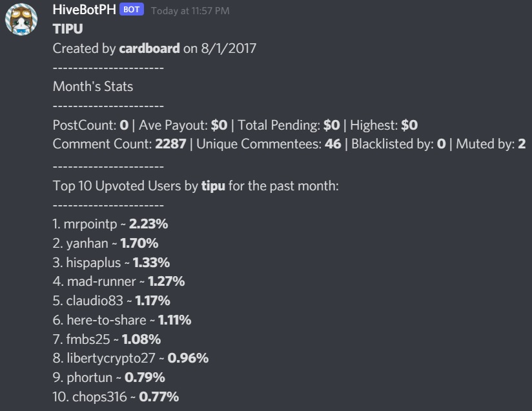Click the bold tipu name in Top 10 line
The height and width of the screenshot is (411, 532).
(213, 186)
